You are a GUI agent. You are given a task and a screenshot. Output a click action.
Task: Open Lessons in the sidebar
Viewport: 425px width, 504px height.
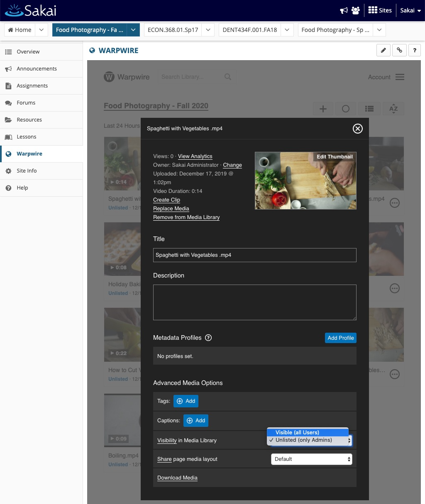point(42,137)
